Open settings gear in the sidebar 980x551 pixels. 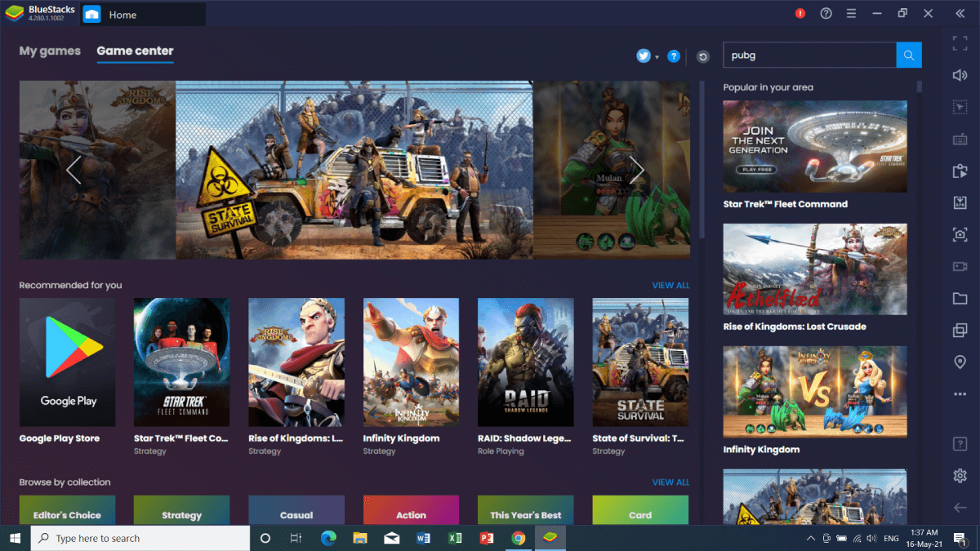(960, 476)
